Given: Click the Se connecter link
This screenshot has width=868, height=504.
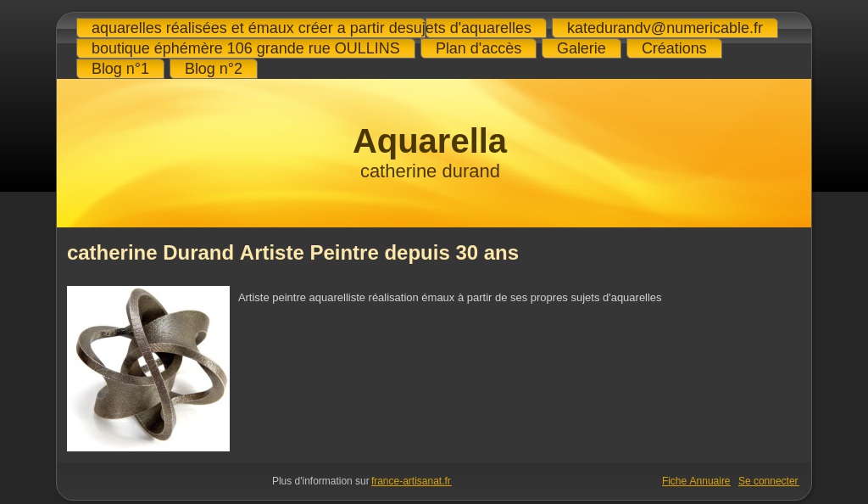Looking at the screenshot, I should click(x=768, y=481).
